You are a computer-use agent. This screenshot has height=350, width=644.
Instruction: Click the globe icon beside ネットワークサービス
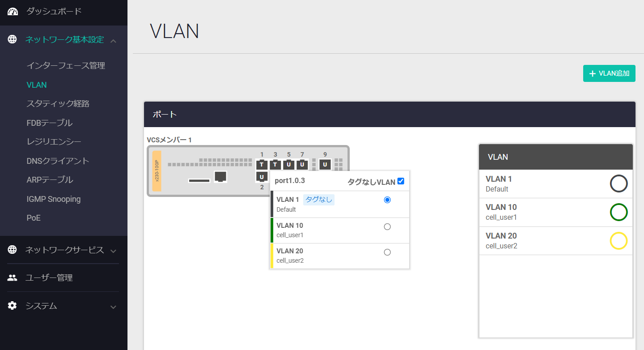coord(13,250)
